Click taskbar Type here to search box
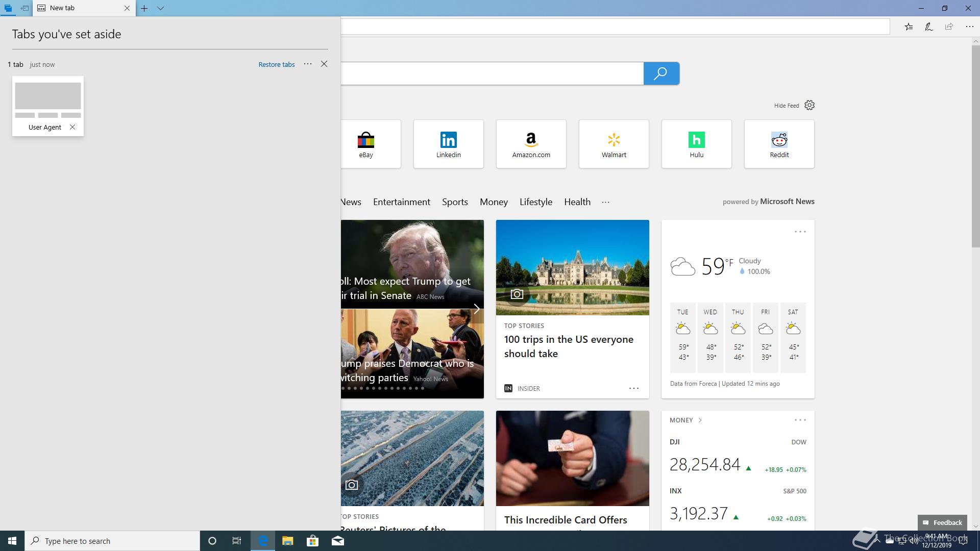This screenshot has width=980, height=551. (x=112, y=541)
